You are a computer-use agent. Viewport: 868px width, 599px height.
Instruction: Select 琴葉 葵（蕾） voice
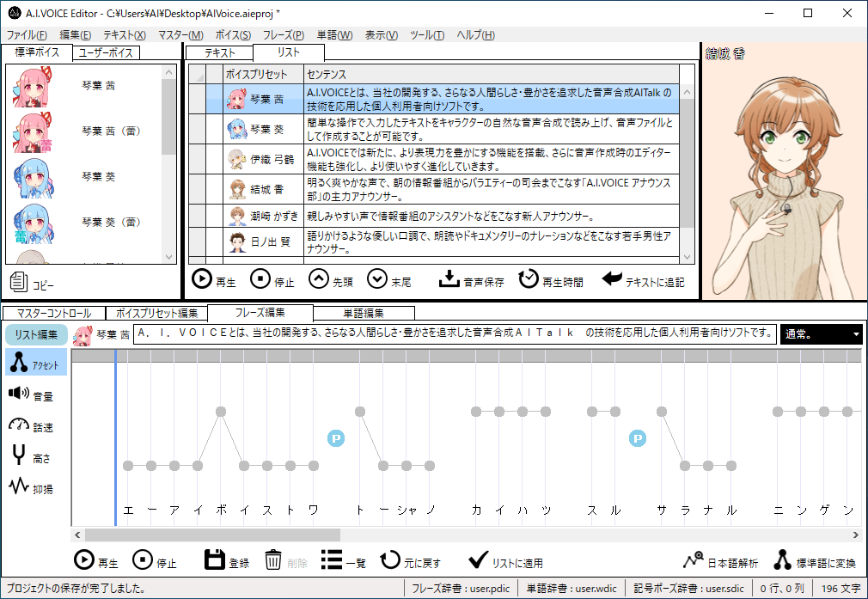(x=85, y=222)
